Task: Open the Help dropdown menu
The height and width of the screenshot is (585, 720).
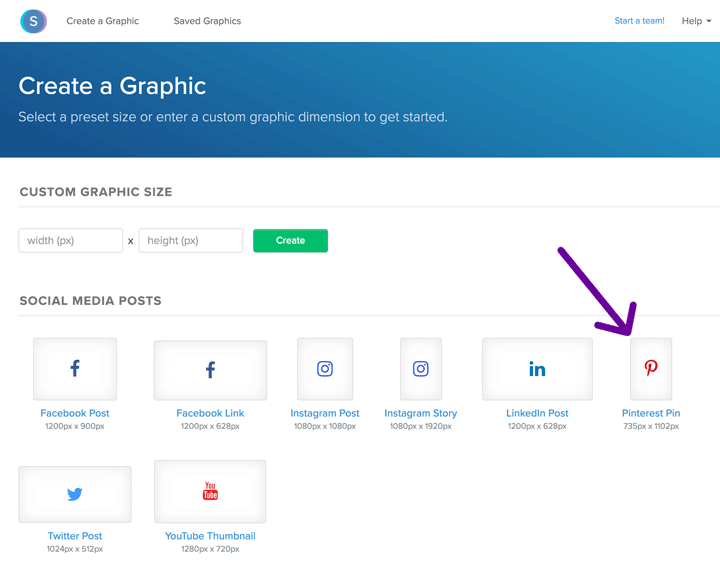Action: (696, 21)
